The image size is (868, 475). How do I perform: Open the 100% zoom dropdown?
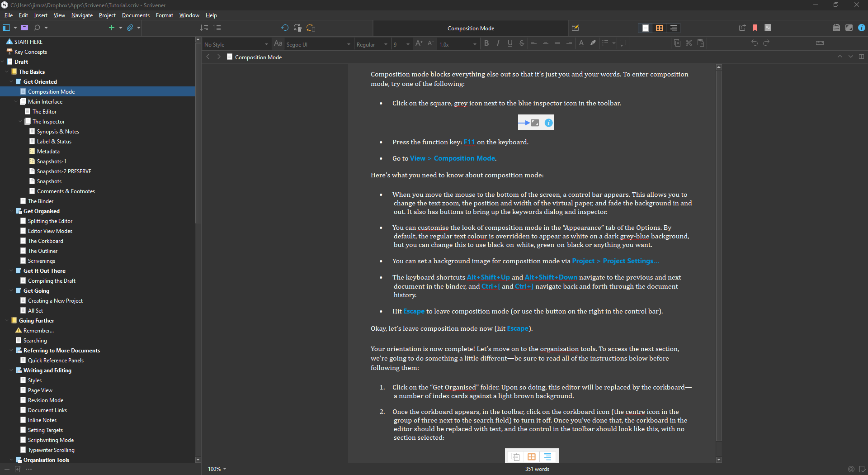[217, 469]
